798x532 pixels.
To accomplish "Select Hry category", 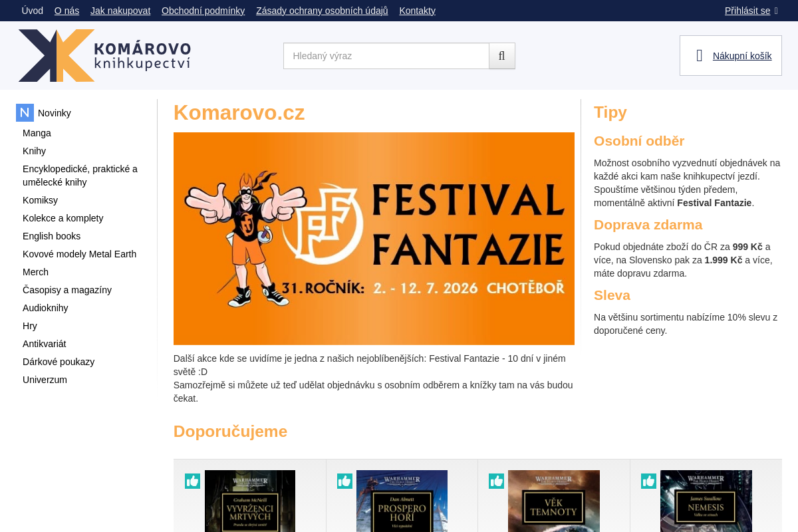I will 30,326.
